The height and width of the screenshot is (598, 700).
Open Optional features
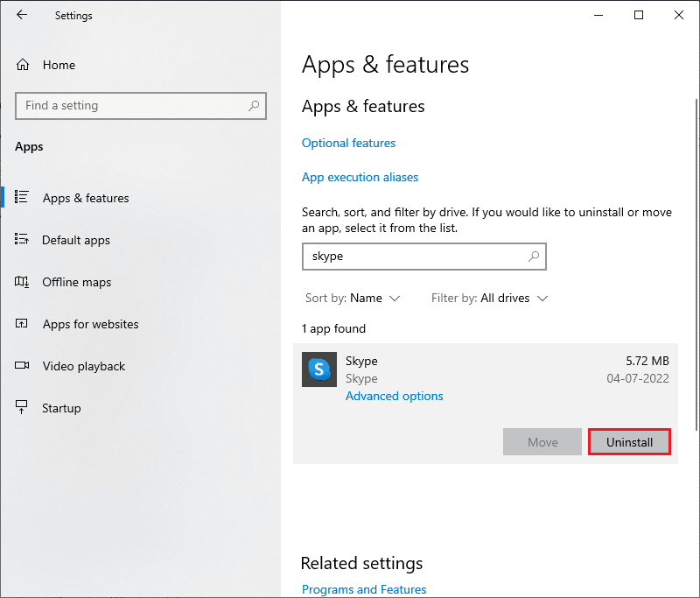[348, 143]
